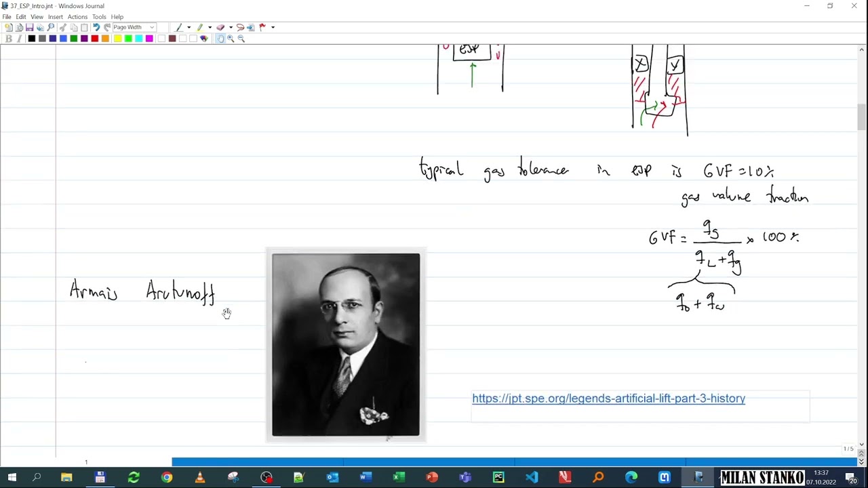Screen dimensions: 868x488
Task: Click the next page double-arrow button
Action: tap(861, 462)
